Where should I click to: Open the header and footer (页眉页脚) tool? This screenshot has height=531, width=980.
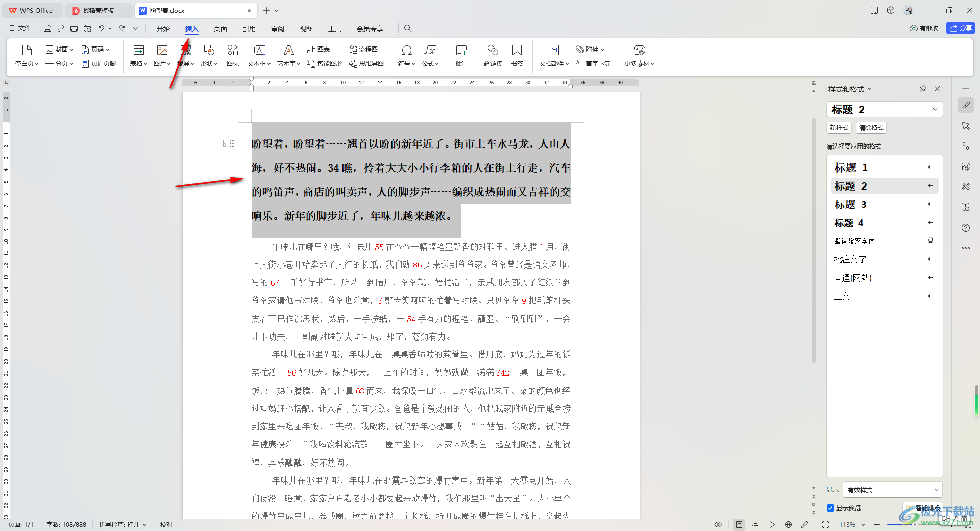[x=99, y=64]
